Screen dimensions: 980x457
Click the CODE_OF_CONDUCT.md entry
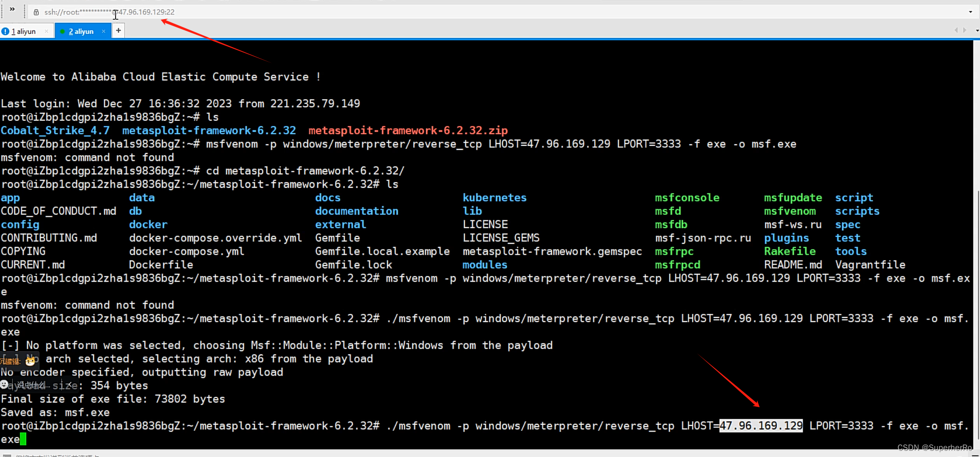(59, 211)
